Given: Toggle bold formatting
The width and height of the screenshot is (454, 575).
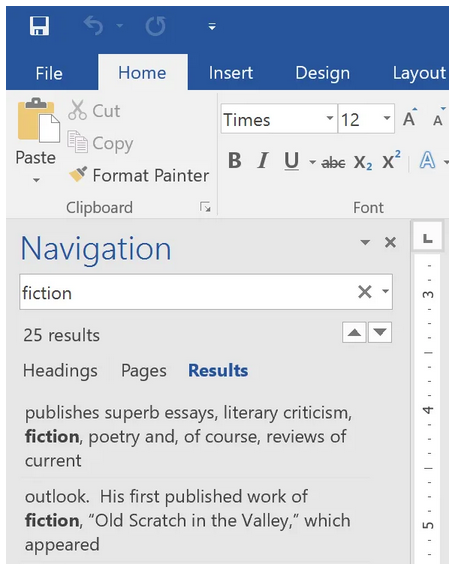Looking at the screenshot, I should coord(235,161).
